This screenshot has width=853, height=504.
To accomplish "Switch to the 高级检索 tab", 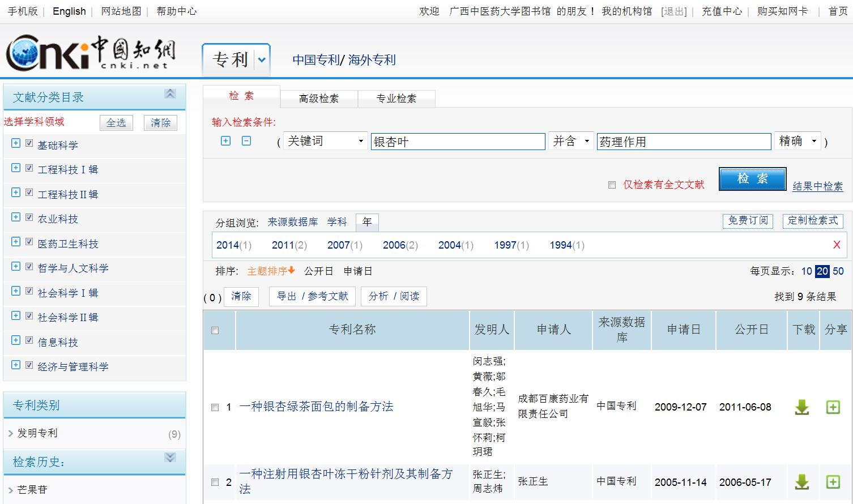I will (319, 99).
